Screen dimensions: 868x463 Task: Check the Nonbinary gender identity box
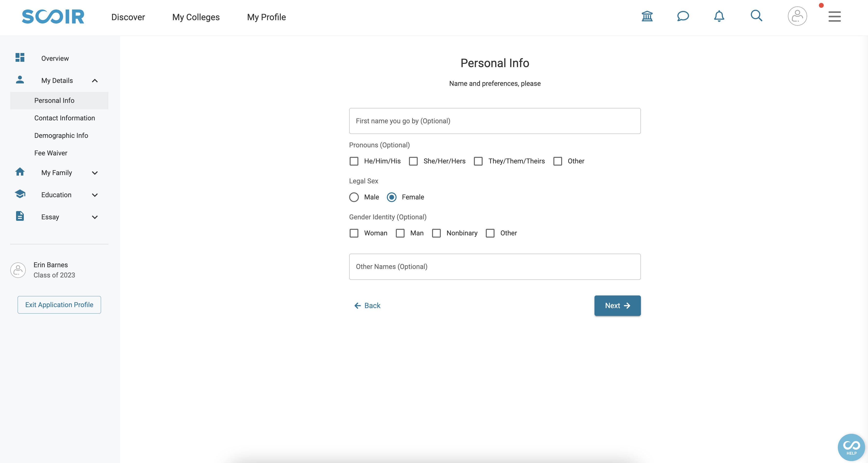(436, 233)
